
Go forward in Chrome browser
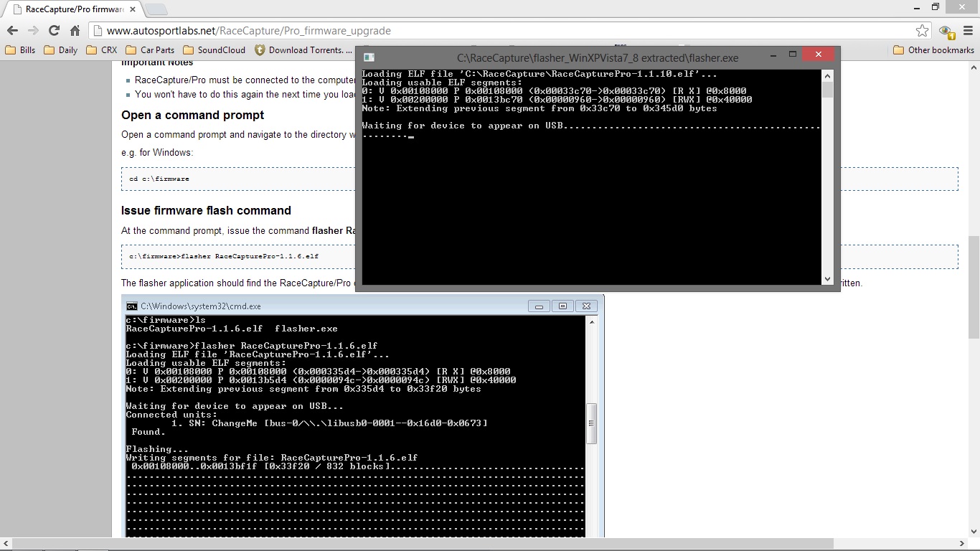(x=33, y=31)
